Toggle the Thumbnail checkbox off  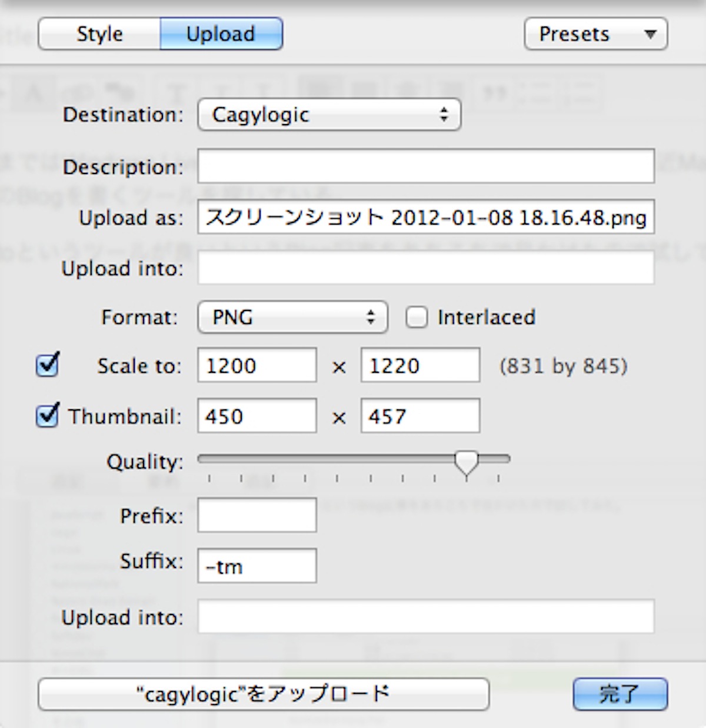tap(48, 416)
